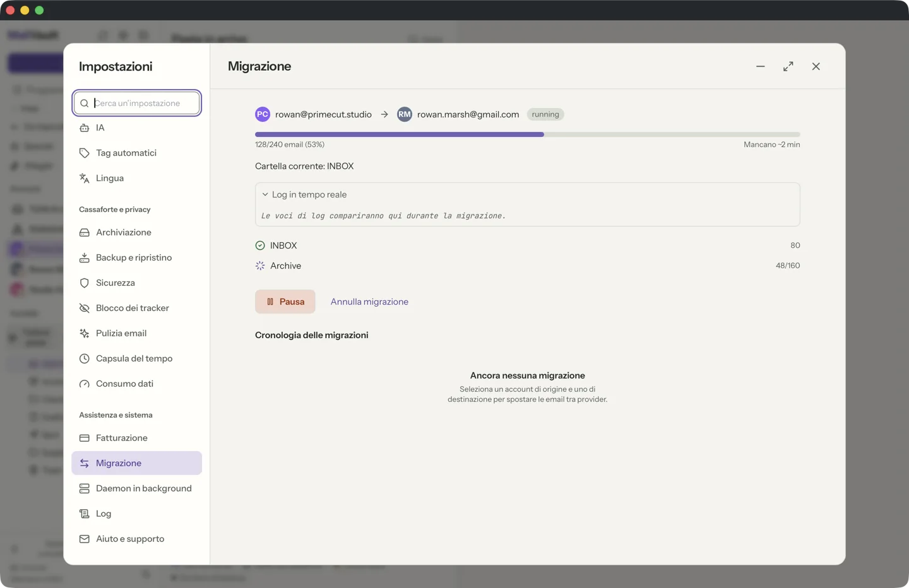Click Cartella corrente: INBOX label
The width and height of the screenshot is (909, 588).
304,166
